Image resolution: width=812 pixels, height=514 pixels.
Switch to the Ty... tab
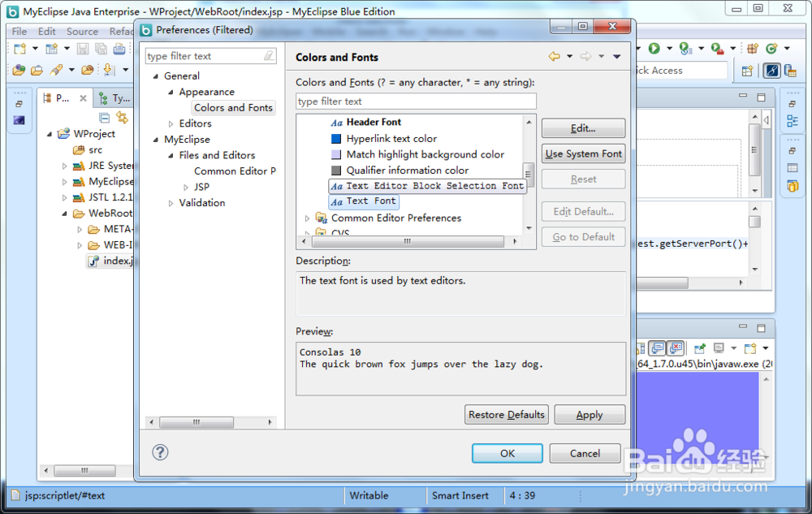point(115,97)
